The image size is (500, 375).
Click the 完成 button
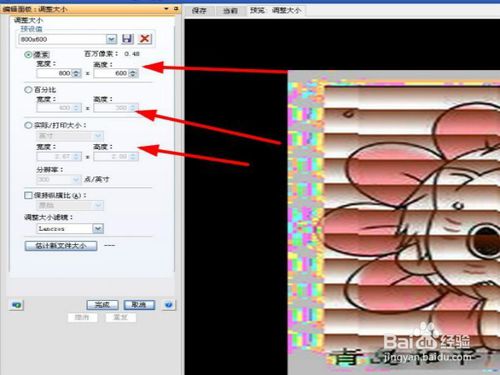pyautogui.click(x=102, y=305)
